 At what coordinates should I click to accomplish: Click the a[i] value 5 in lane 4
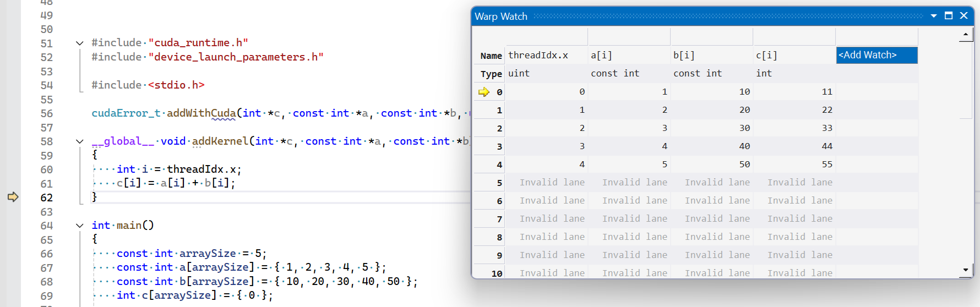[629, 165]
